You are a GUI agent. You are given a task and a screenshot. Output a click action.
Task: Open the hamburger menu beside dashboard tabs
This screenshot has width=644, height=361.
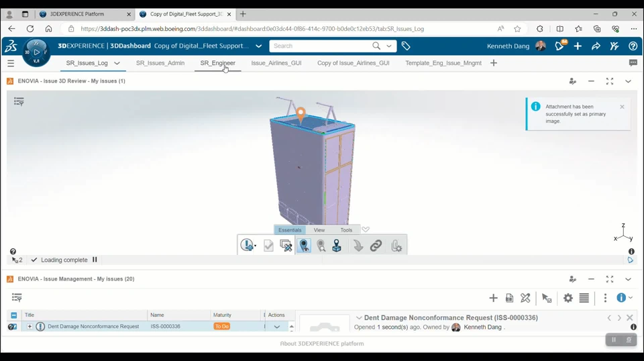pos(11,63)
